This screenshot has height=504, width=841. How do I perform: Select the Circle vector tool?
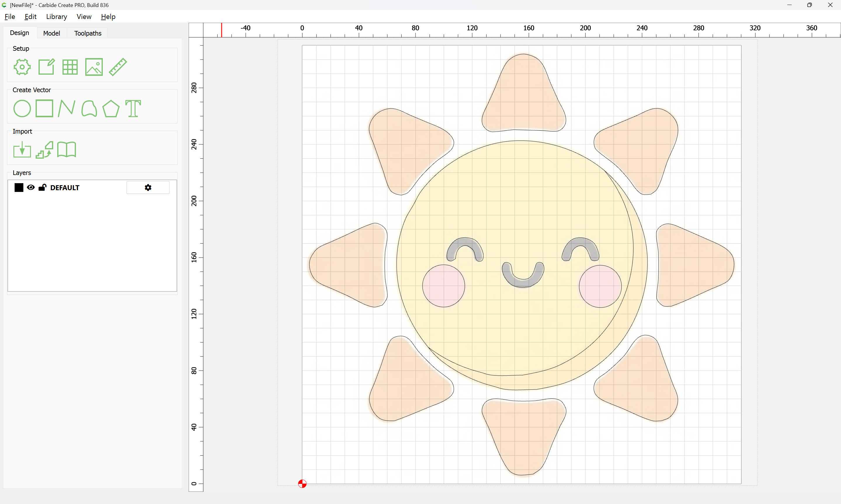(22, 109)
